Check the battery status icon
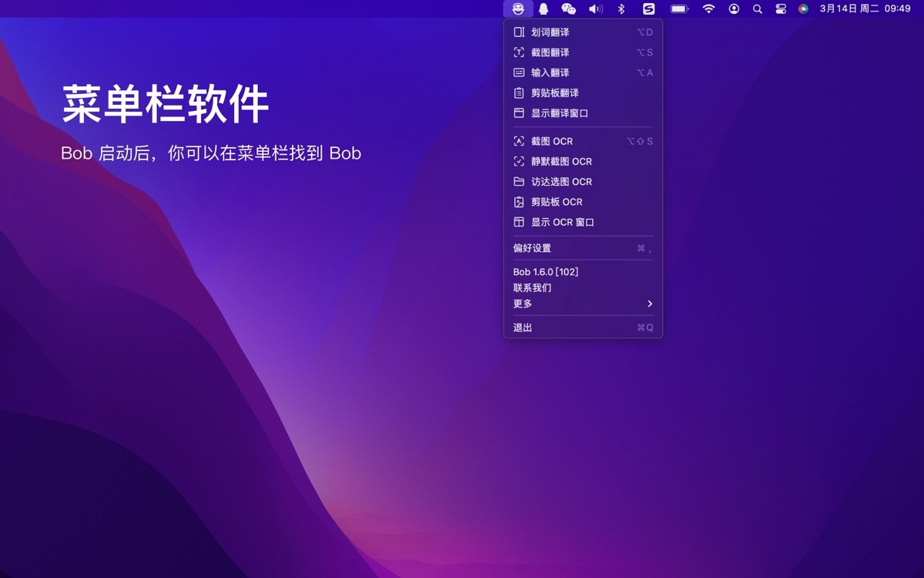Image resolution: width=924 pixels, height=578 pixels. 678,8
